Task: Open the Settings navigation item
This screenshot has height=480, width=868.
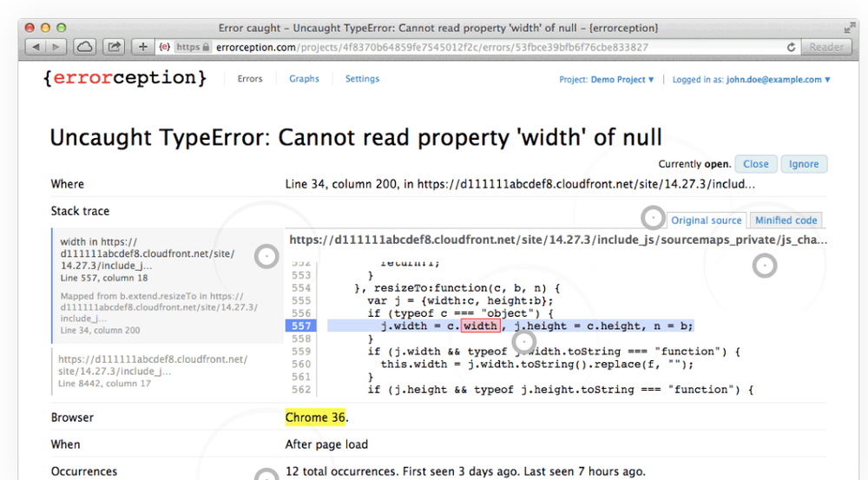Action: click(x=362, y=79)
